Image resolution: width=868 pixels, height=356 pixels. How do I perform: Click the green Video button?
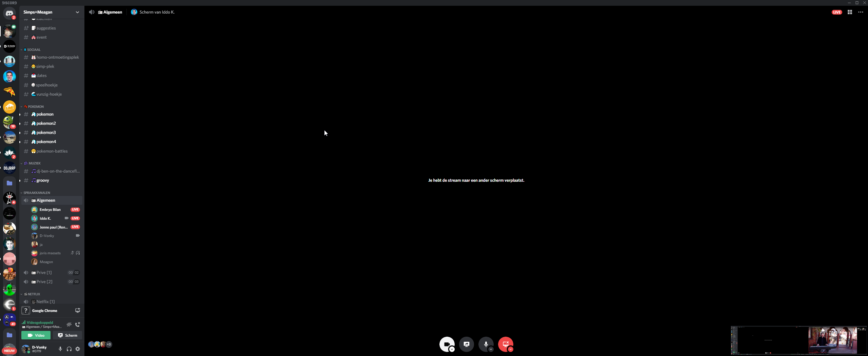[x=36, y=335]
